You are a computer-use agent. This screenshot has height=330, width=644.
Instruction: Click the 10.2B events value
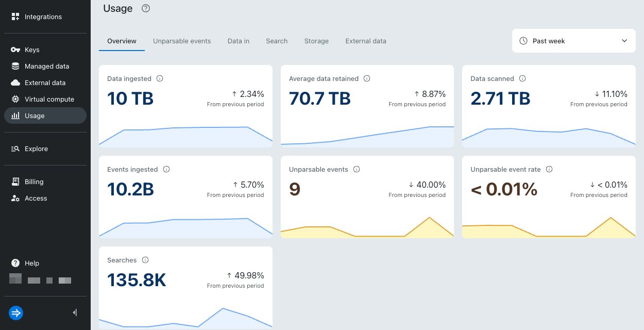130,189
